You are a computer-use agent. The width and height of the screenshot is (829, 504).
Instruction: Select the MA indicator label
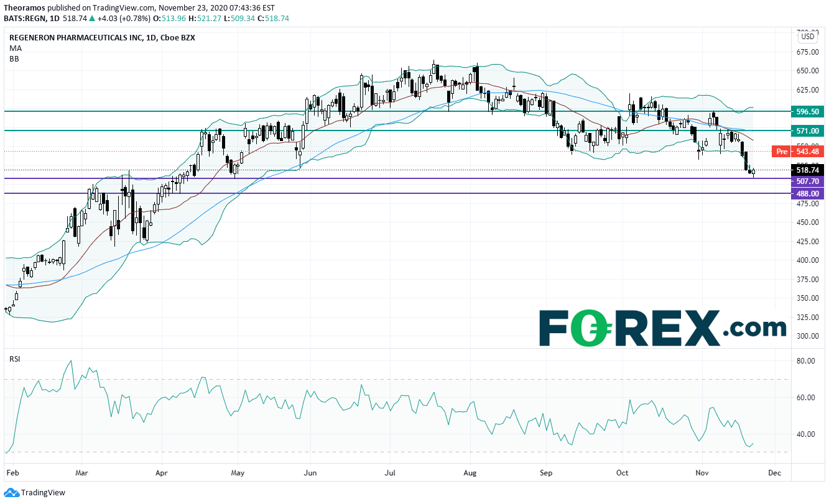(x=15, y=48)
